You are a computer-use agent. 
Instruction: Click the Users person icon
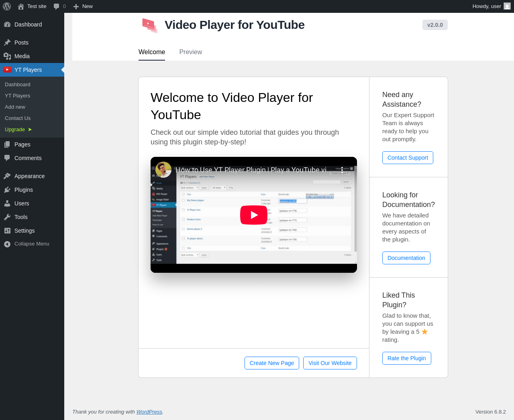[x=7, y=203]
